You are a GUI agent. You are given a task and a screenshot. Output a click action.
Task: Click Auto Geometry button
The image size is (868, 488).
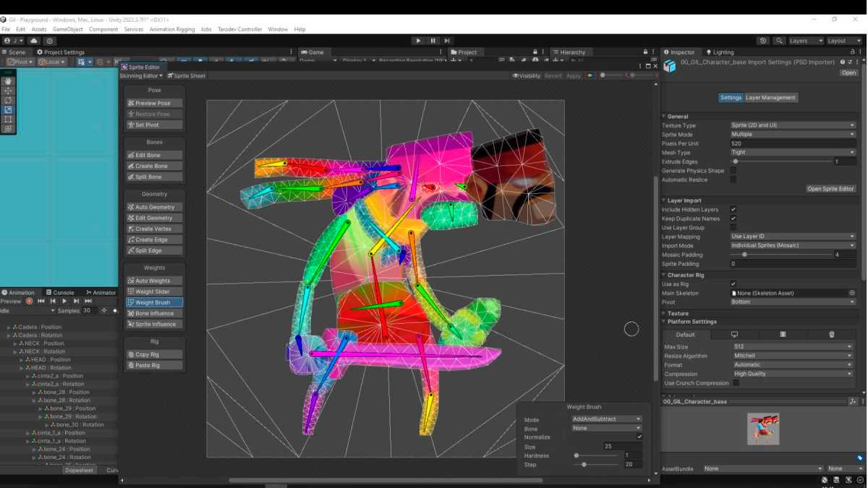point(153,207)
